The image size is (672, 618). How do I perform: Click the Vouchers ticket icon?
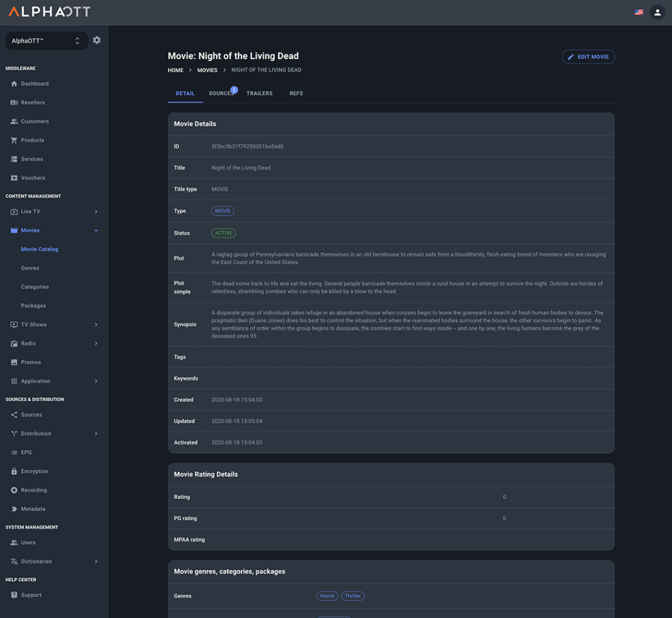click(14, 178)
